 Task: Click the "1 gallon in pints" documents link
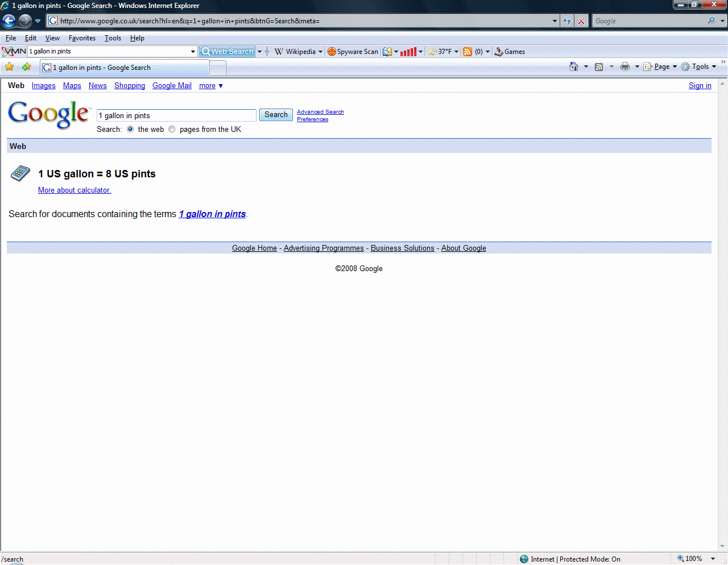[x=213, y=214]
